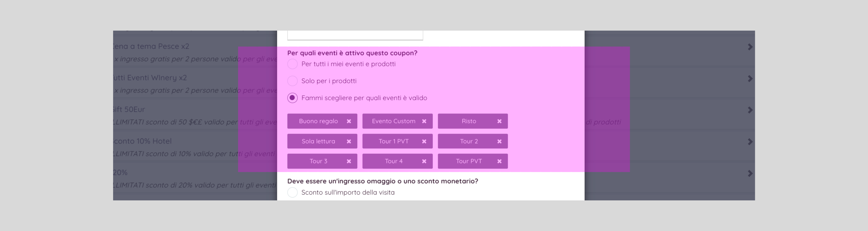The image size is (868, 231).
Task: Click the Sola lettura tag label
Action: click(x=318, y=141)
